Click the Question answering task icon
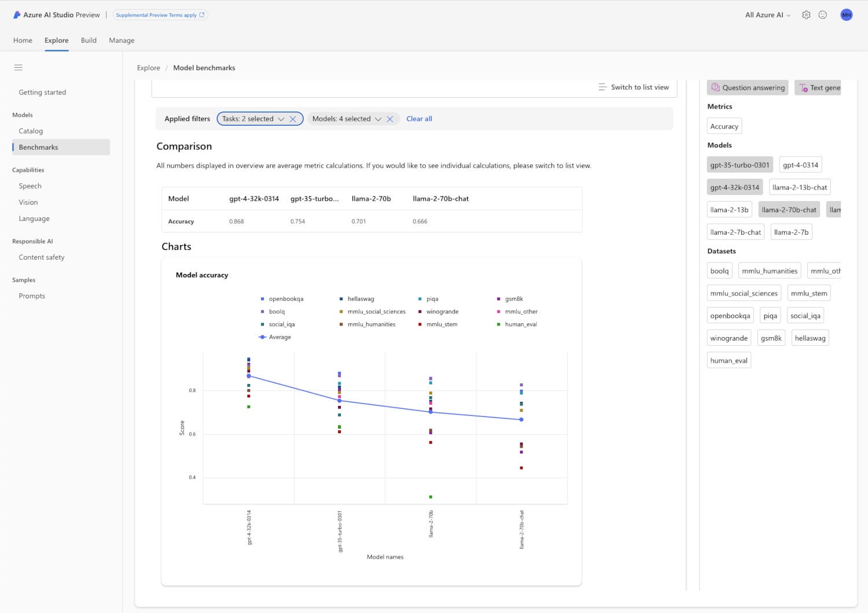 click(716, 87)
